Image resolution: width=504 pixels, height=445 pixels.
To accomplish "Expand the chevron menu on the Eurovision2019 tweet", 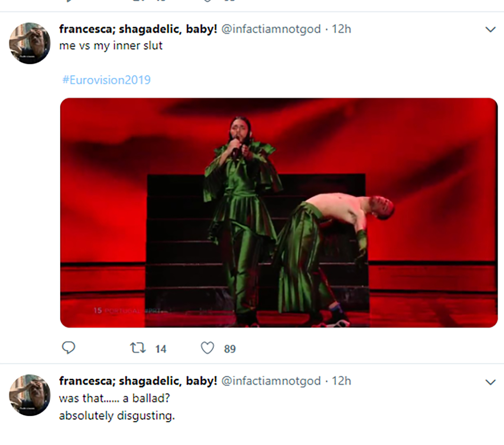I will [491, 30].
